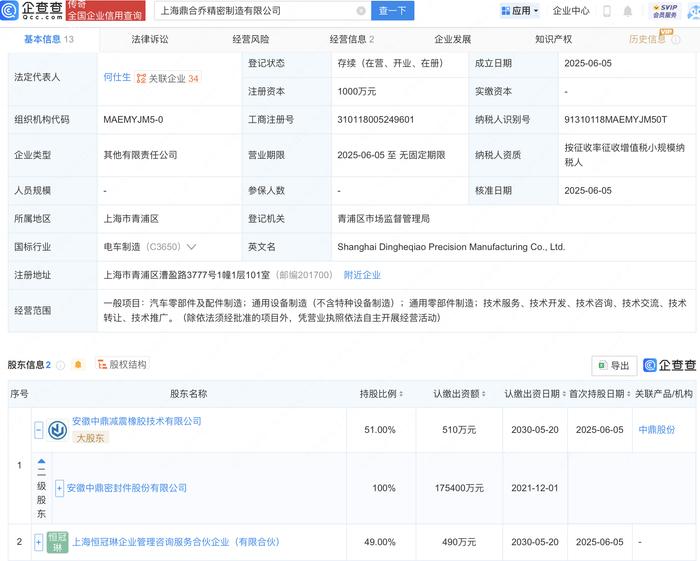Open 安徽中鼎密封件股份有限公司 link
The width and height of the screenshot is (700, 561).
point(127,488)
